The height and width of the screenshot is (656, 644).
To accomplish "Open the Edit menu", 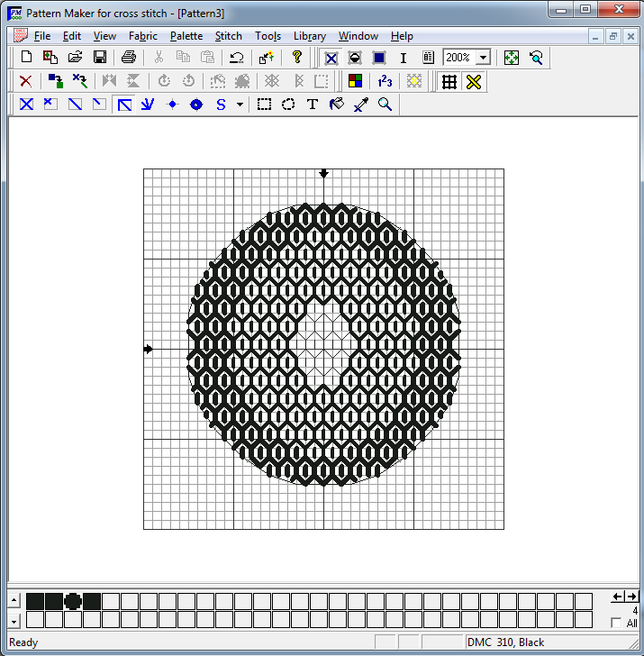I will pyautogui.click(x=72, y=36).
